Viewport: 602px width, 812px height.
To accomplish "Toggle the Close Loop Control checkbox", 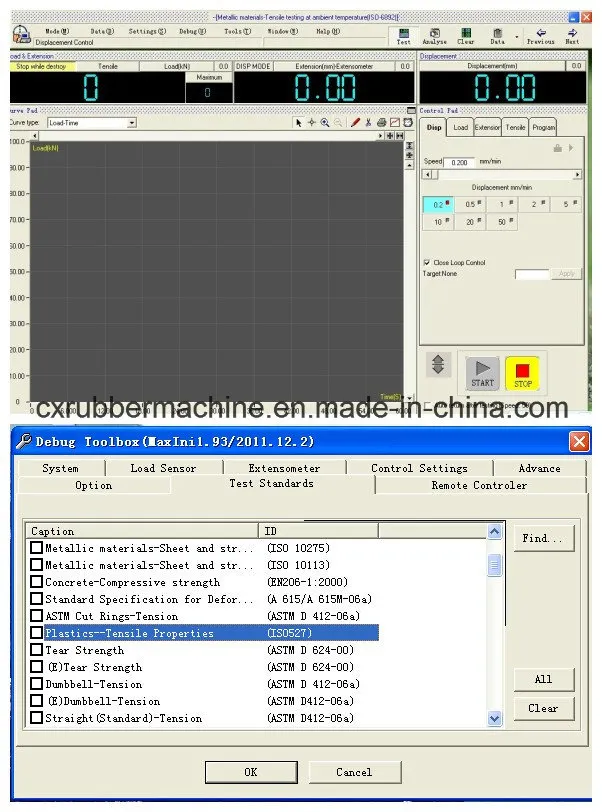I will (x=427, y=263).
